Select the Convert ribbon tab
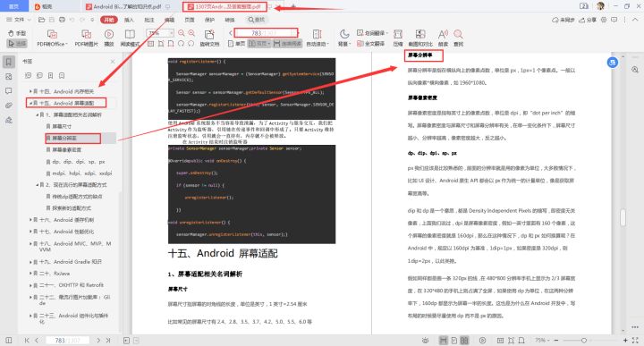Screen dimensions: 644x346 click(230, 20)
